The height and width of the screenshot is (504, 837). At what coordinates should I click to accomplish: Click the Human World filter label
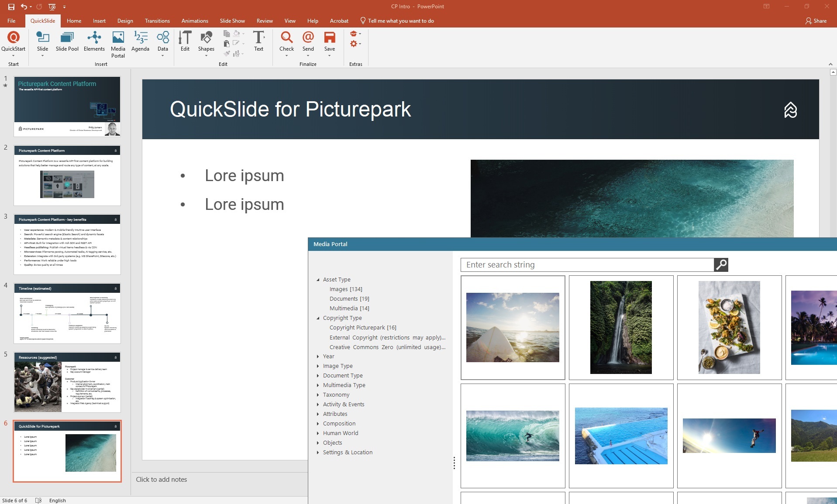click(341, 433)
